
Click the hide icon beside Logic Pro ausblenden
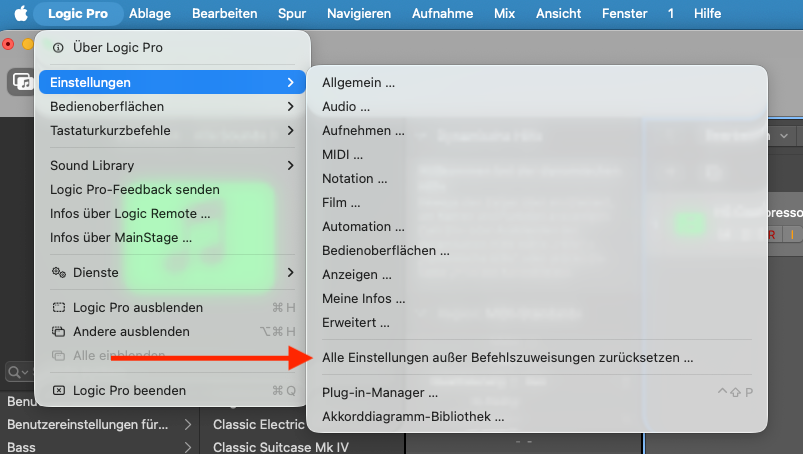click(x=59, y=308)
